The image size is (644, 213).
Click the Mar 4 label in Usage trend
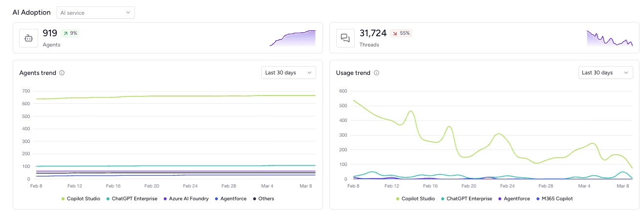pos(585,187)
